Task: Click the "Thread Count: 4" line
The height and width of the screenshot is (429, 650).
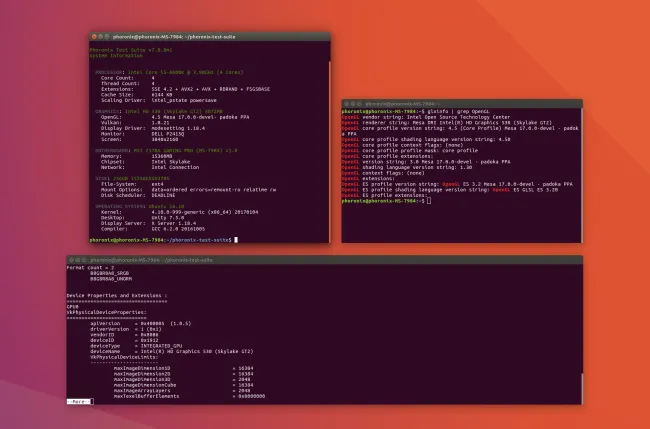Action: point(128,83)
